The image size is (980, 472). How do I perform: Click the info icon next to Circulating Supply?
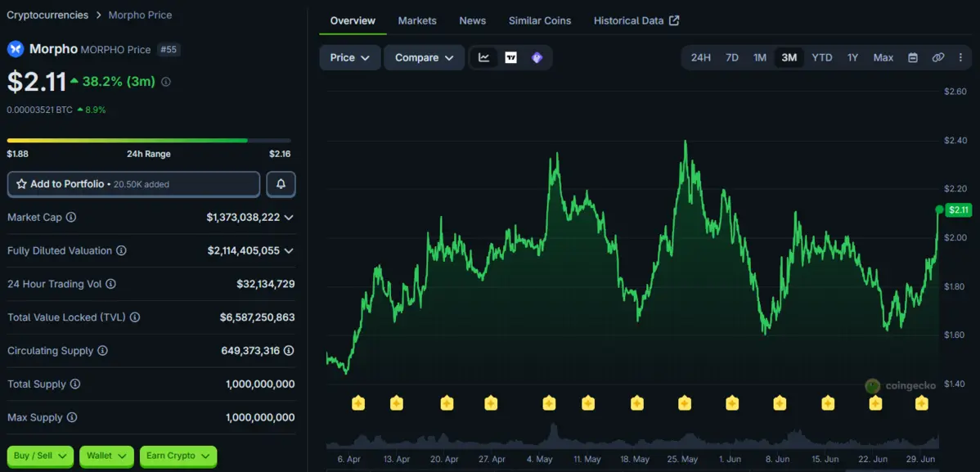(x=102, y=351)
